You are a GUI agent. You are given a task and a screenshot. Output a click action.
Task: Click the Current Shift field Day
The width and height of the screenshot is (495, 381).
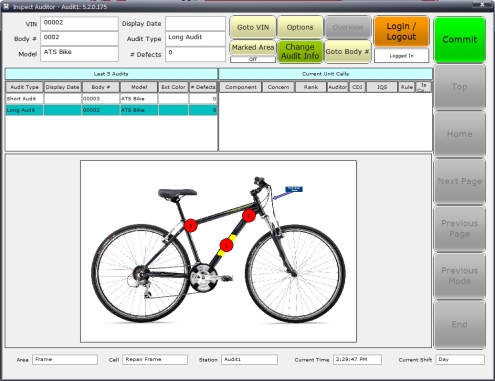point(460,359)
